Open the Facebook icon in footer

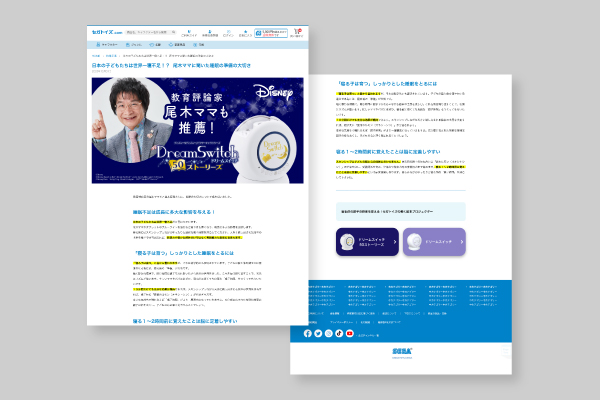click(x=308, y=333)
